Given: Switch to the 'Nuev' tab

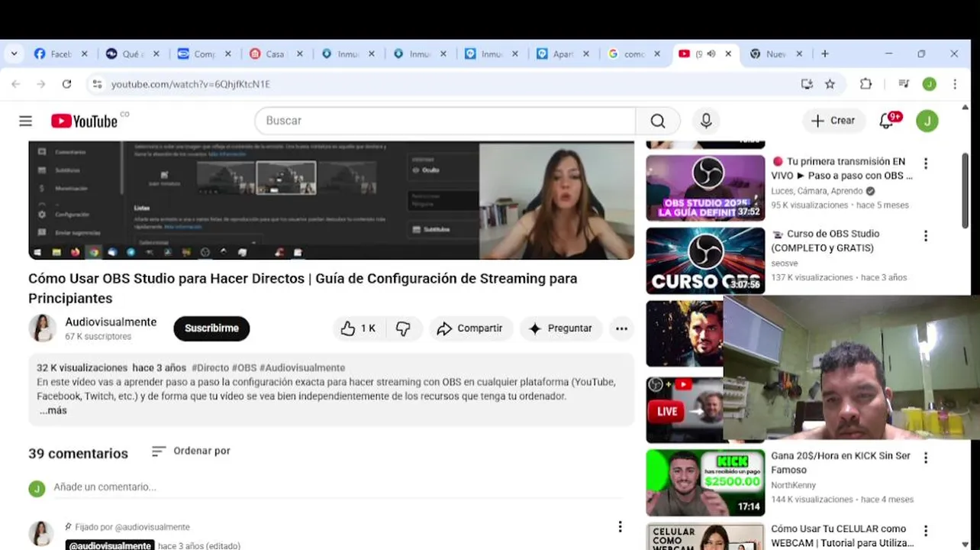Looking at the screenshot, I should [769, 54].
